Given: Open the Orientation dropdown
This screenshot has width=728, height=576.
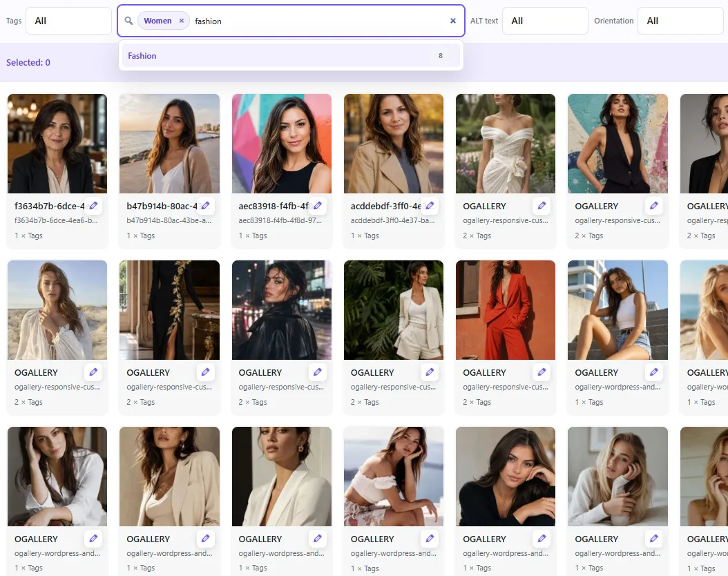Looking at the screenshot, I should 680,21.
